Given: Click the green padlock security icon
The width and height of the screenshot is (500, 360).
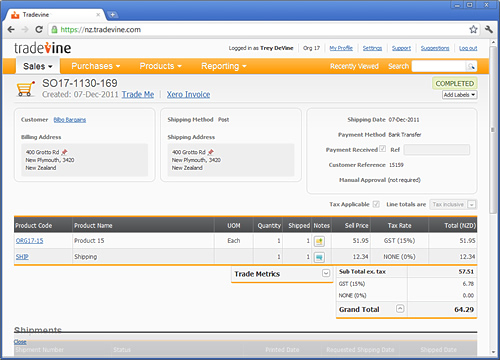Looking at the screenshot, I should coord(54,29).
